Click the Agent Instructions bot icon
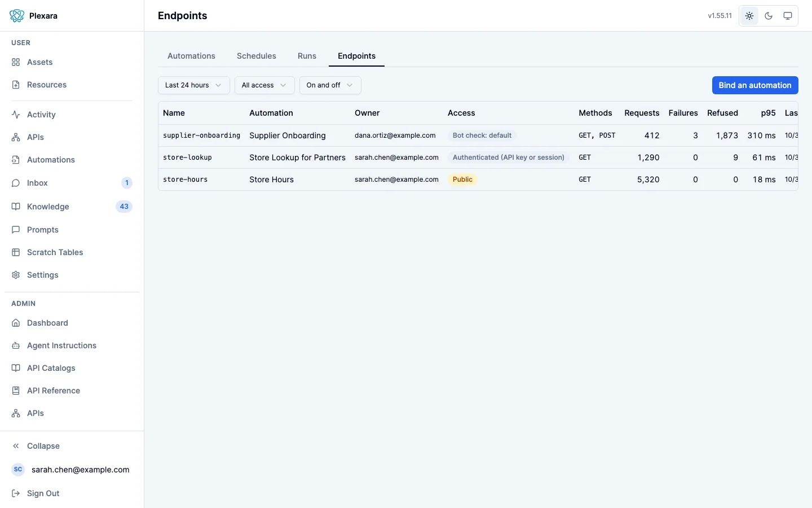This screenshot has height=508, width=812. pyautogui.click(x=16, y=345)
